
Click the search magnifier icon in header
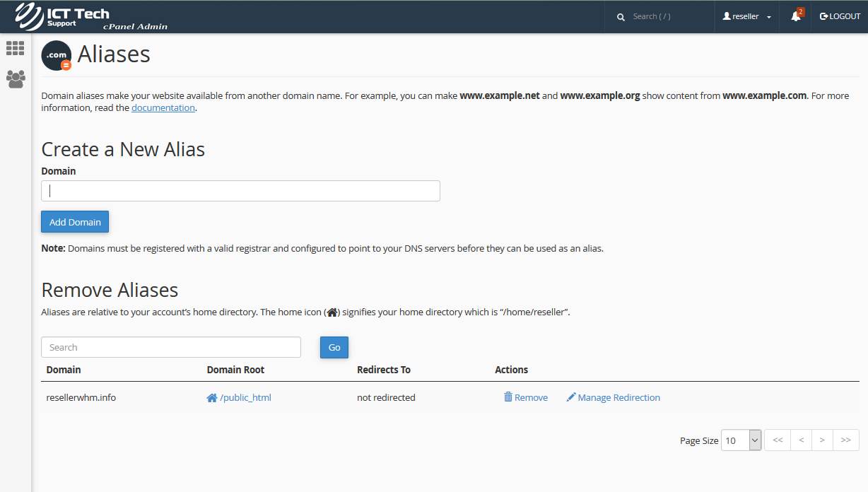coord(621,17)
